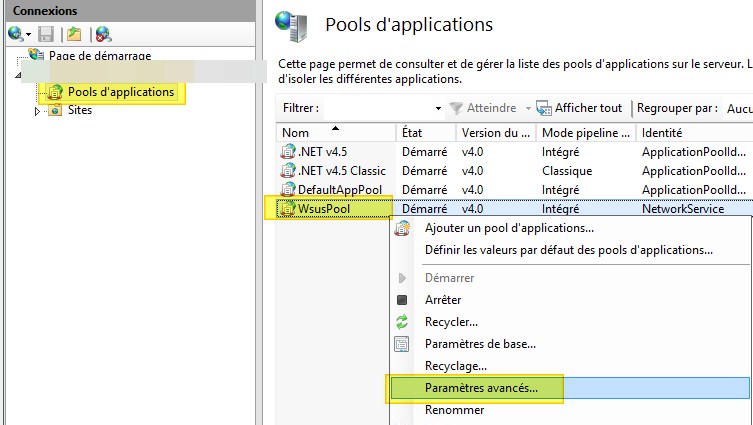Click the Filtrer input field
The image size is (753, 425).
377,108
